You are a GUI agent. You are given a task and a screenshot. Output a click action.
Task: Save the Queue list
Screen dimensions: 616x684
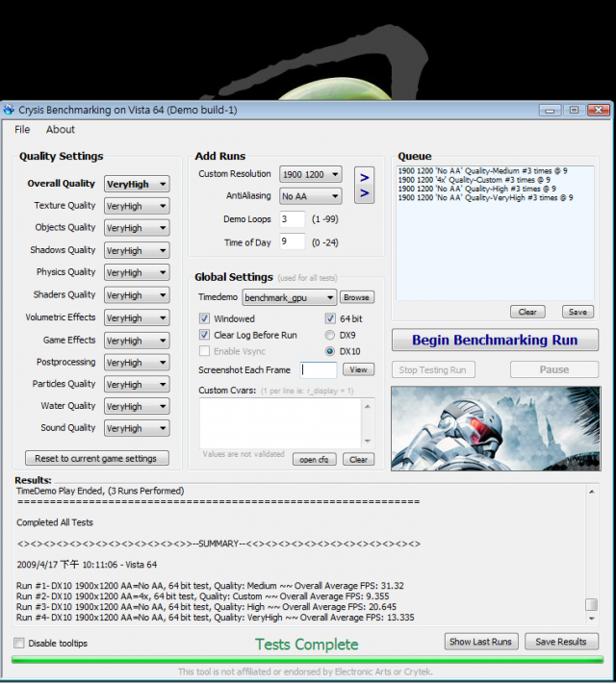[577, 312]
